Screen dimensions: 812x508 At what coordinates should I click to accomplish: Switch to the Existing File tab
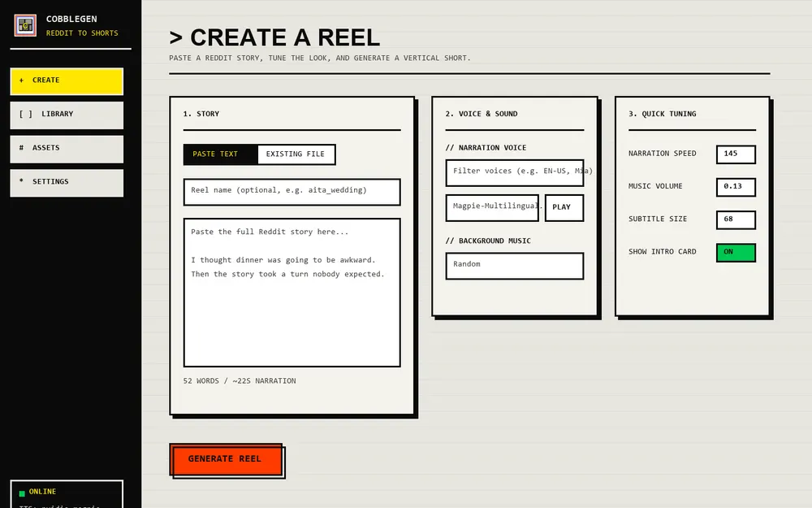296,154
